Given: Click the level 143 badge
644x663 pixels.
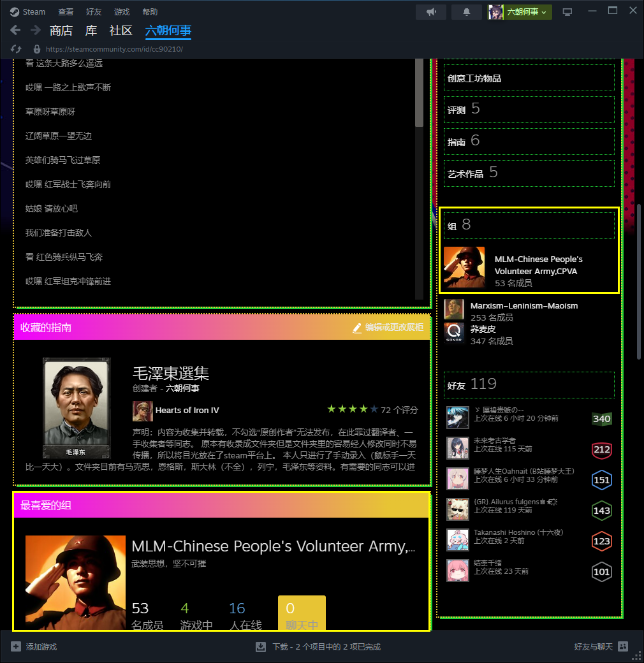Looking at the screenshot, I should (x=601, y=511).
